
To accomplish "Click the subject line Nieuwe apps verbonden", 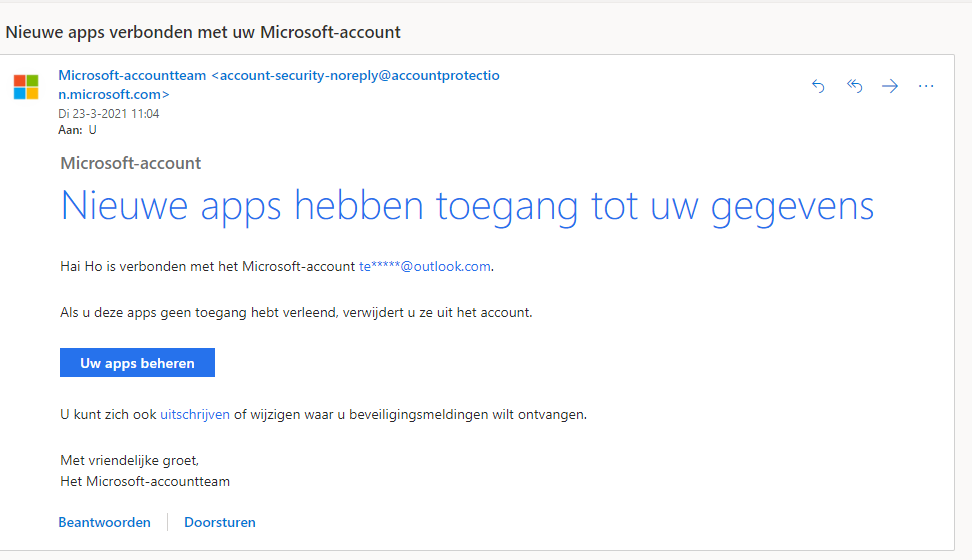I will 203,32.
